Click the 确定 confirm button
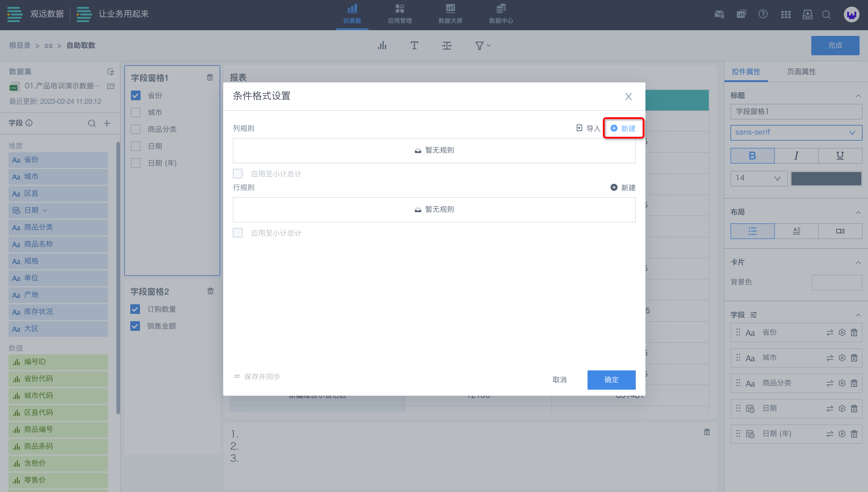Viewport: 868px width, 492px height. [611, 380]
